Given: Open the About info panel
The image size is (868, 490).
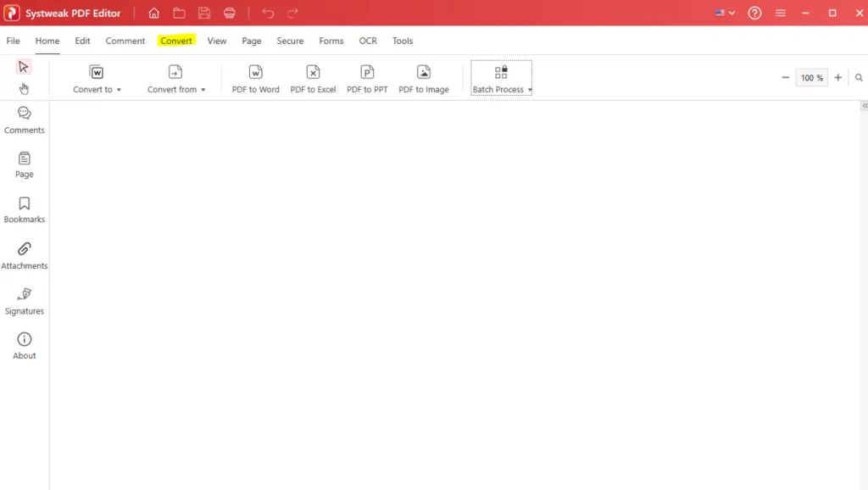Looking at the screenshot, I should tap(25, 346).
